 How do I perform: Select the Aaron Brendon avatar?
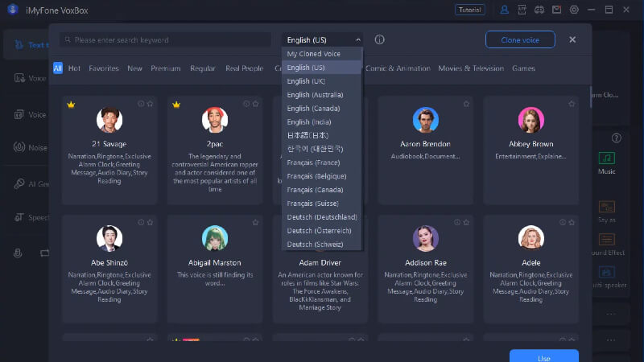(426, 120)
